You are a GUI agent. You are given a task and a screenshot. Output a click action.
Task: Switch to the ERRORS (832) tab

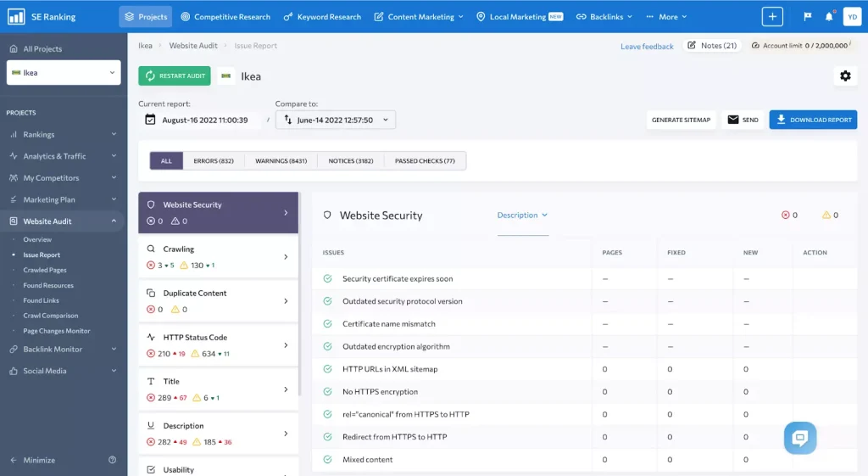pyautogui.click(x=214, y=160)
